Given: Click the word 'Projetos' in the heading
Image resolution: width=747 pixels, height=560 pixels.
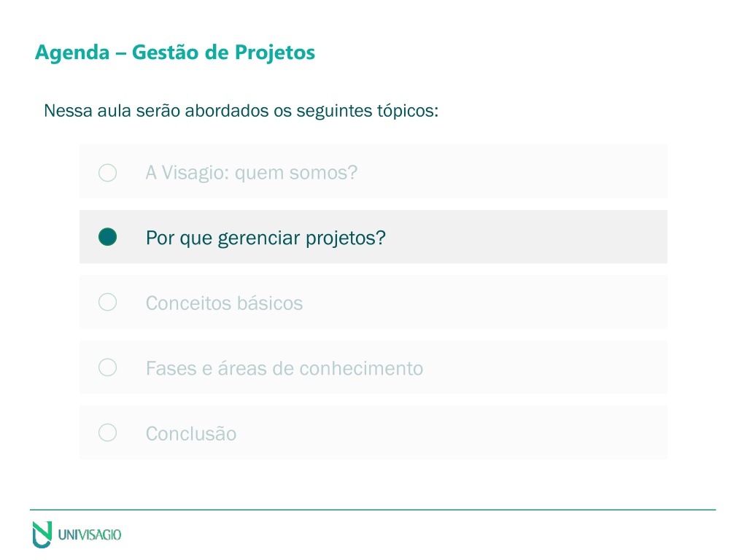Looking at the screenshot, I should (275, 52).
